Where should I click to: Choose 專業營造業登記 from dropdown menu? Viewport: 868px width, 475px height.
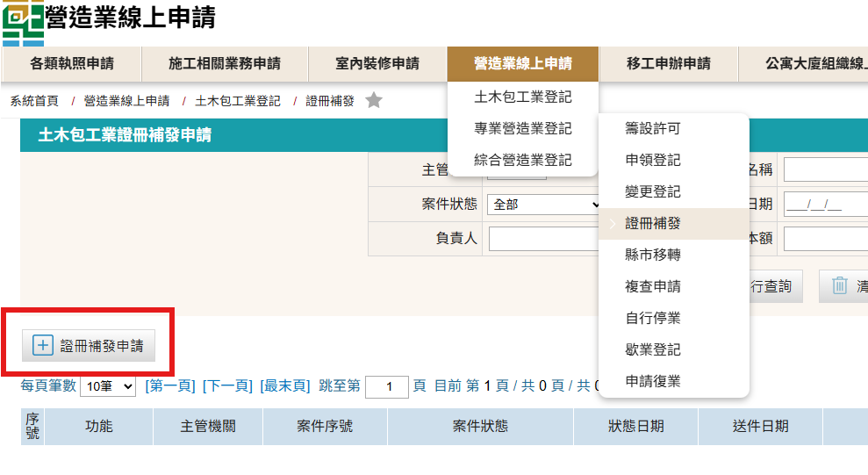[522, 129]
